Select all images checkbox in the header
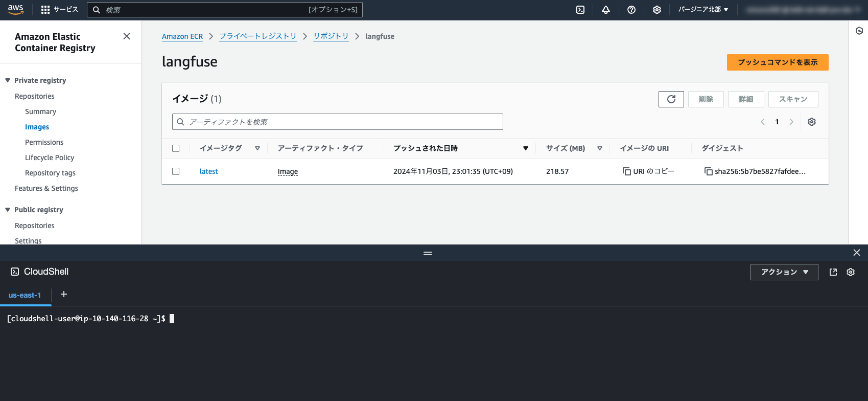868x401 pixels. pos(176,148)
